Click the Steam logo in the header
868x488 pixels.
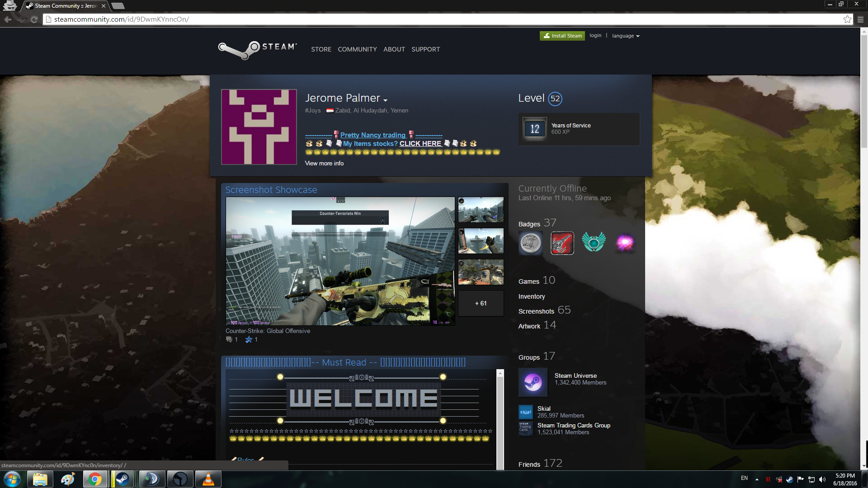(x=257, y=49)
